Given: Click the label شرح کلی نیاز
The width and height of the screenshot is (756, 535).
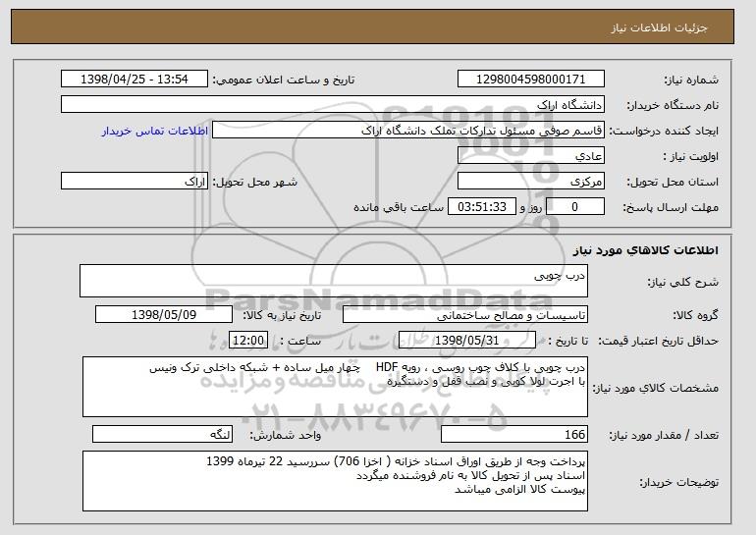Looking at the screenshot, I should [x=682, y=282].
